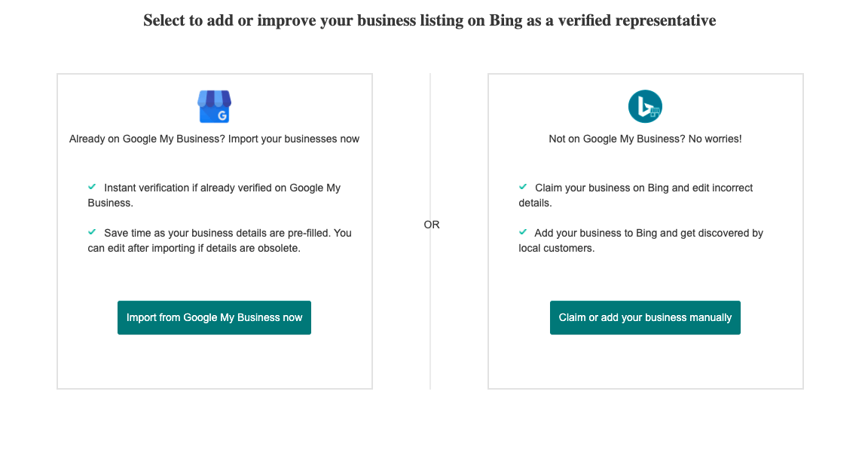Image resolution: width=868 pixels, height=471 pixels.
Task: Select the Google My Business import card
Action: tap(215, 362)
